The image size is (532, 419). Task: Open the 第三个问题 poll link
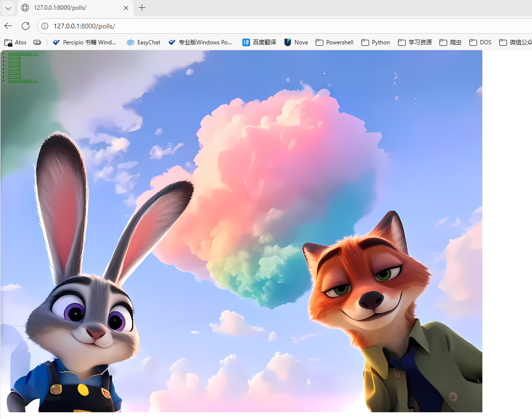click(x=14, y=69)
